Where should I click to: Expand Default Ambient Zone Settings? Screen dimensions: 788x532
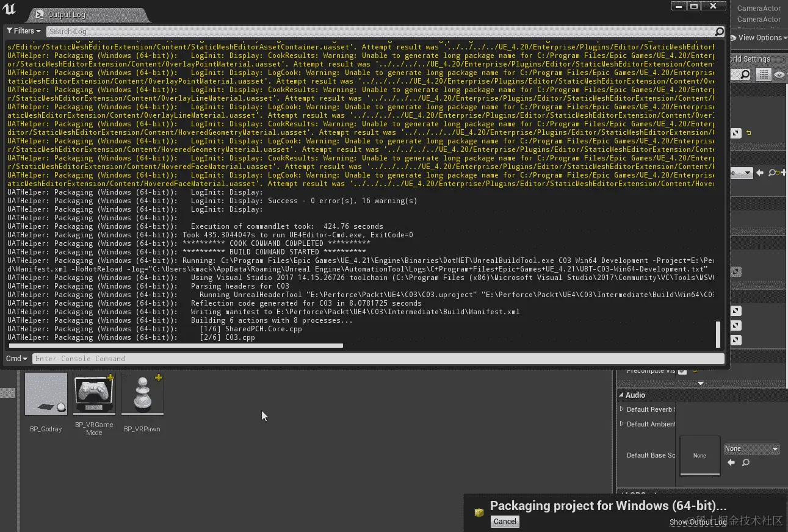click(622, 424)
